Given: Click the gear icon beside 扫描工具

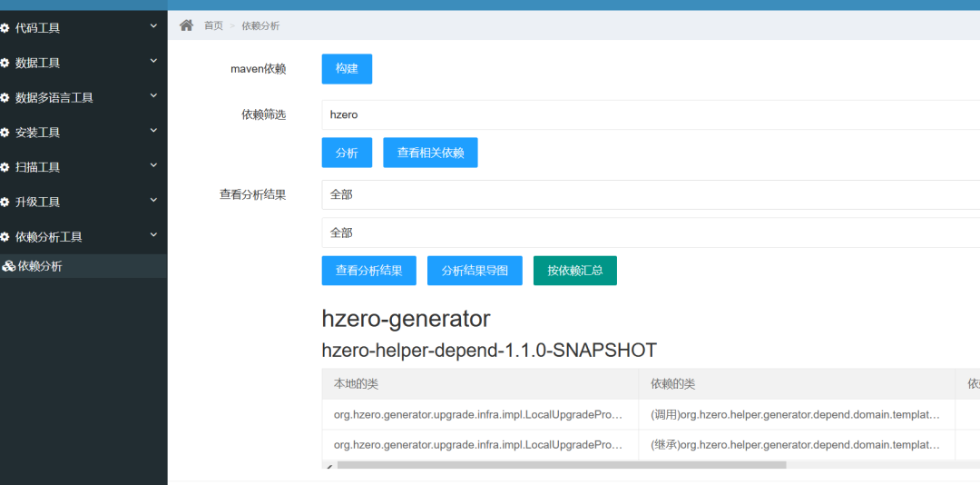Looking at the screenshot, I should click(5, 167).
